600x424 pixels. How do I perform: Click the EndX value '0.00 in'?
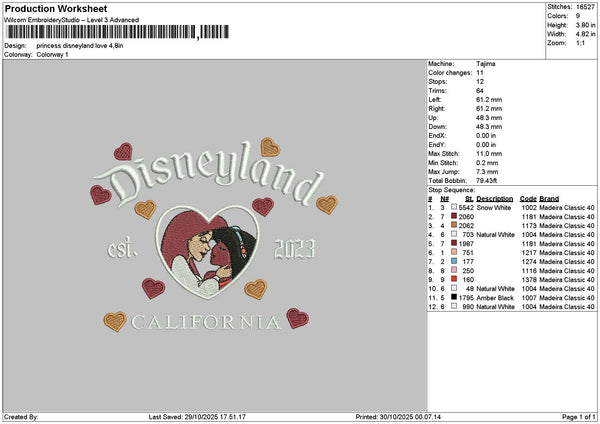click(x=486, y=135)
